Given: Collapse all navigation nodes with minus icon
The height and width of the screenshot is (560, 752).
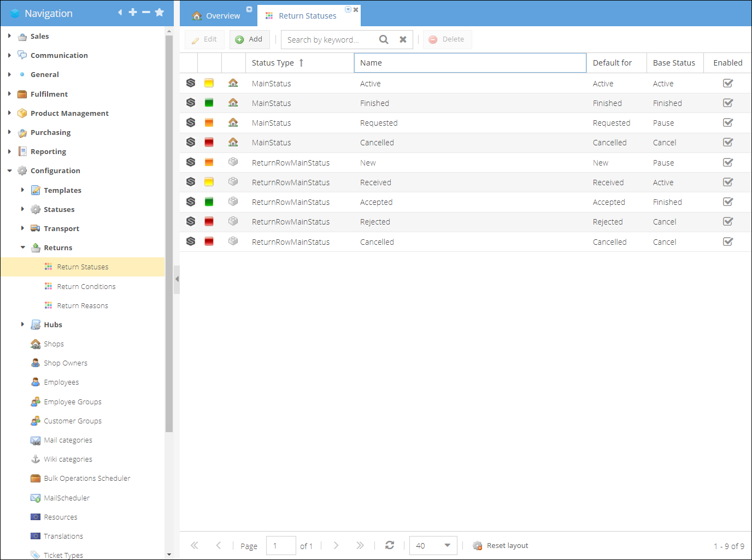Looking at the screenshot, I should (x=146, y=13).
